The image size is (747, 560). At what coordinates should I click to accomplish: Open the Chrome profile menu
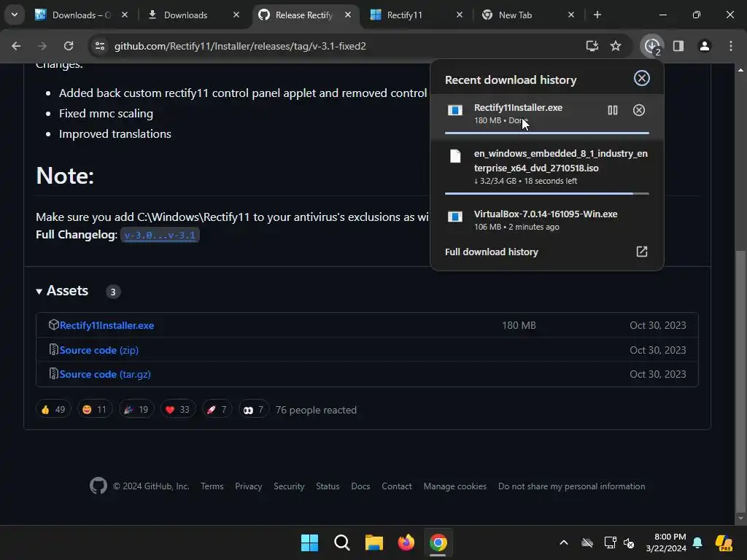(704, 46)
